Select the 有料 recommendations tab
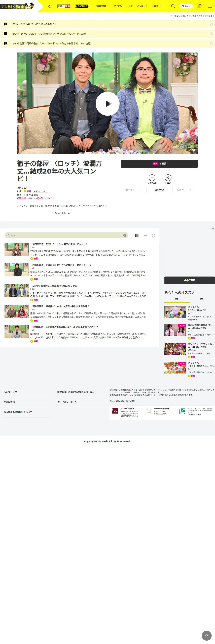The width and height of the screenshot is (215, 644). (202, 299)
